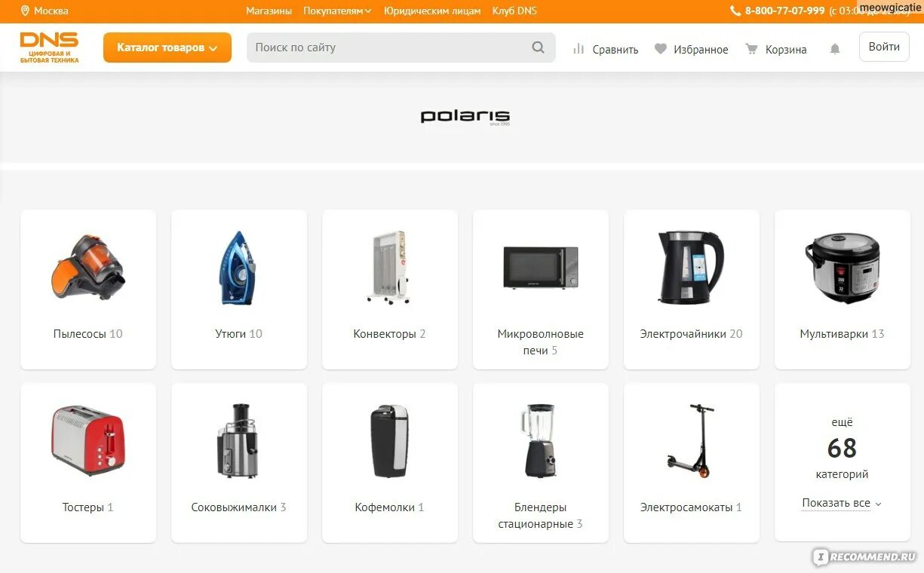
Task: Click the Favorites heart icon
Action: click(x=661, y=49)
